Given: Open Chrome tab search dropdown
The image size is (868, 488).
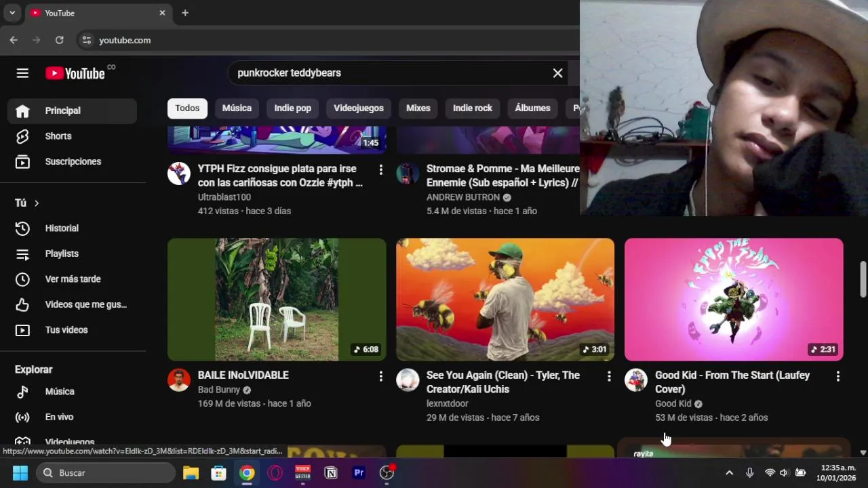Looking at the screenshot, I should (12, 13).
